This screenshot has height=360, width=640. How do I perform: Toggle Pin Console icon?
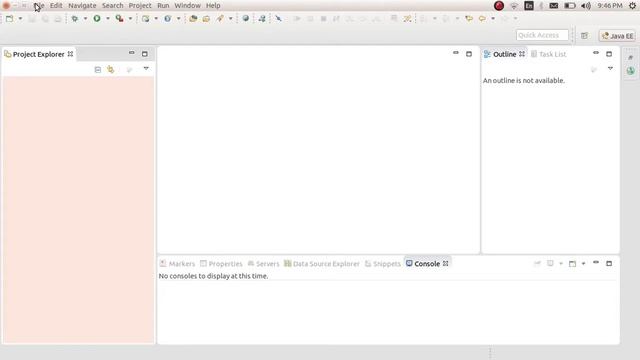point(537,264)
